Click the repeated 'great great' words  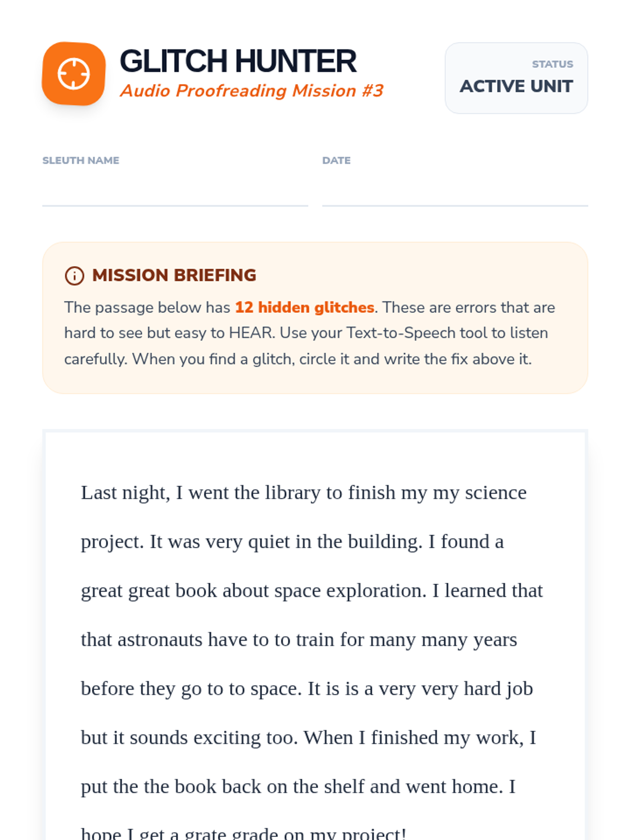point(125,591)
